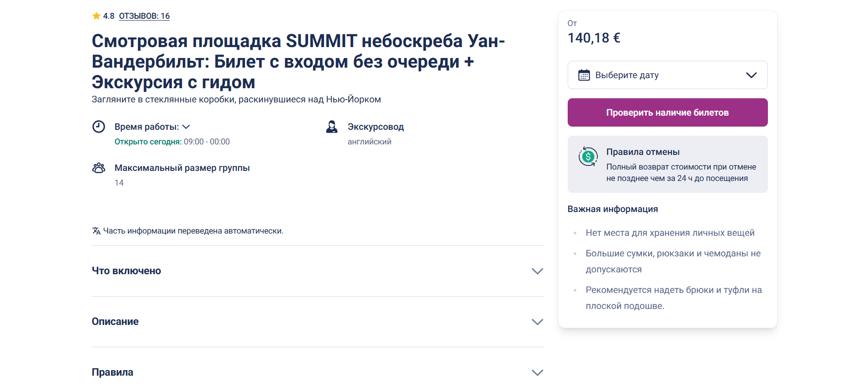Image resolution: width=868 pixels, height=388 pixels.
Task: Open the ОТЗЫВОВ: 16 reviews link
Action: tap(144, 16)
